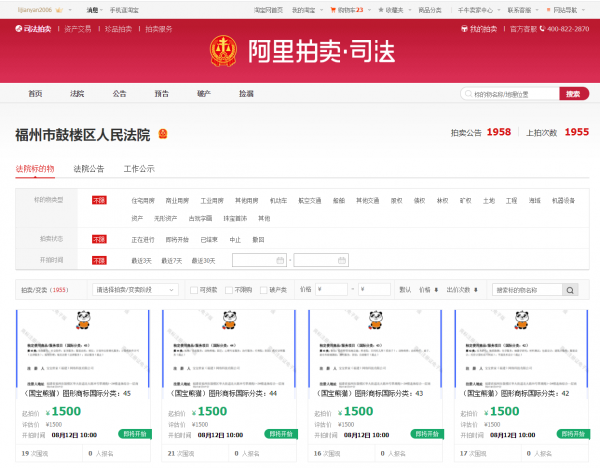This screenshot has height=468, width=600.
Task: Filter status by 已结束
Action: [x=209, y=240]
